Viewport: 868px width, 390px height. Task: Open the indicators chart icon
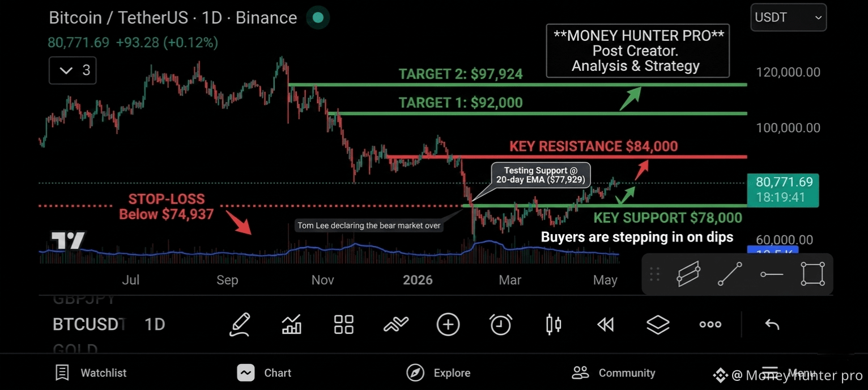(292, 325)
